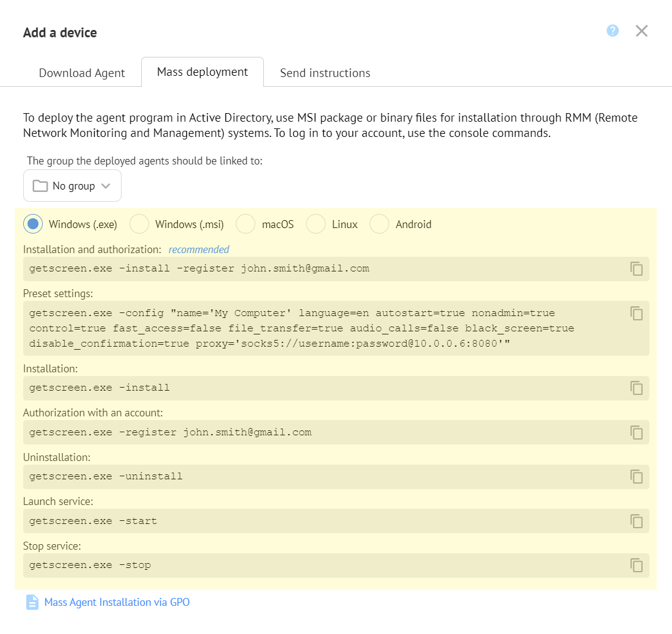
Task: Open help via the question mark icon
Action: pos(612,31)
